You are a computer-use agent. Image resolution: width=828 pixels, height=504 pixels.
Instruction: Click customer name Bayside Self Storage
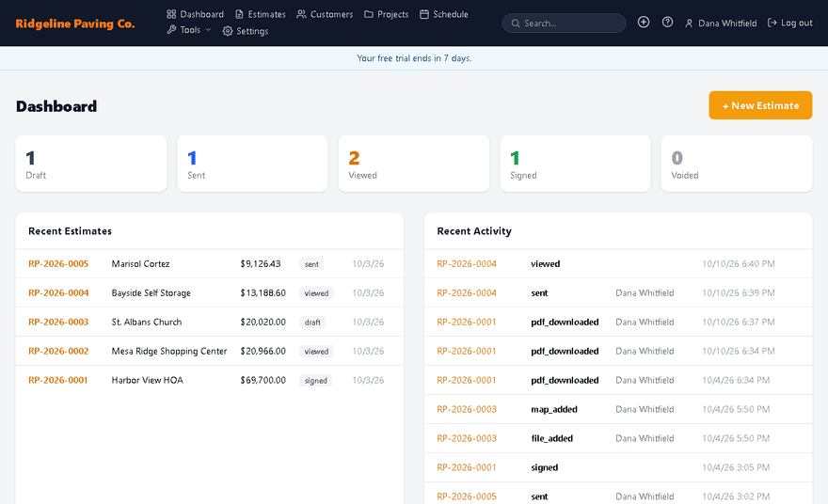point(151,292)
